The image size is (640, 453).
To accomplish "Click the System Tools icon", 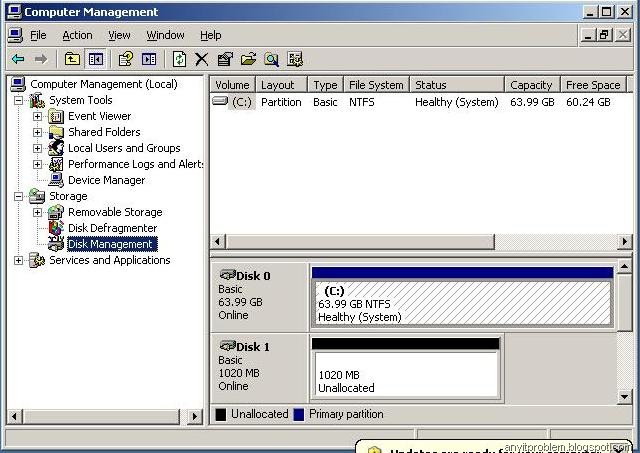I will point(37,100).
